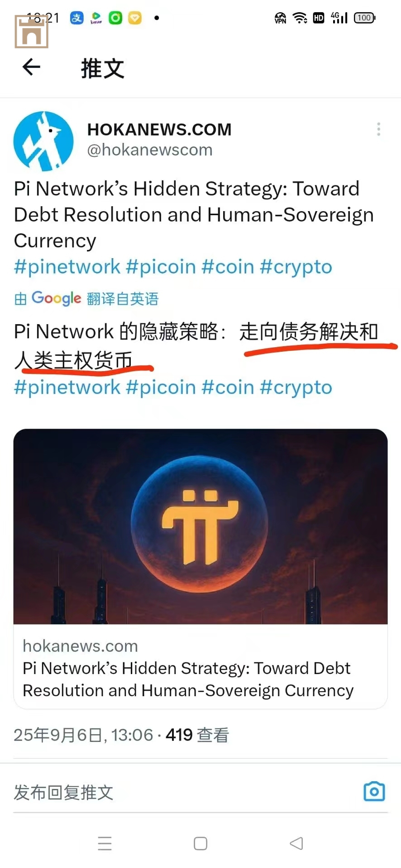The width and height of the screenshot is (401, 868).
Task: Open HOKANEWS.COM profile avatar
Action: coord(43,141)
